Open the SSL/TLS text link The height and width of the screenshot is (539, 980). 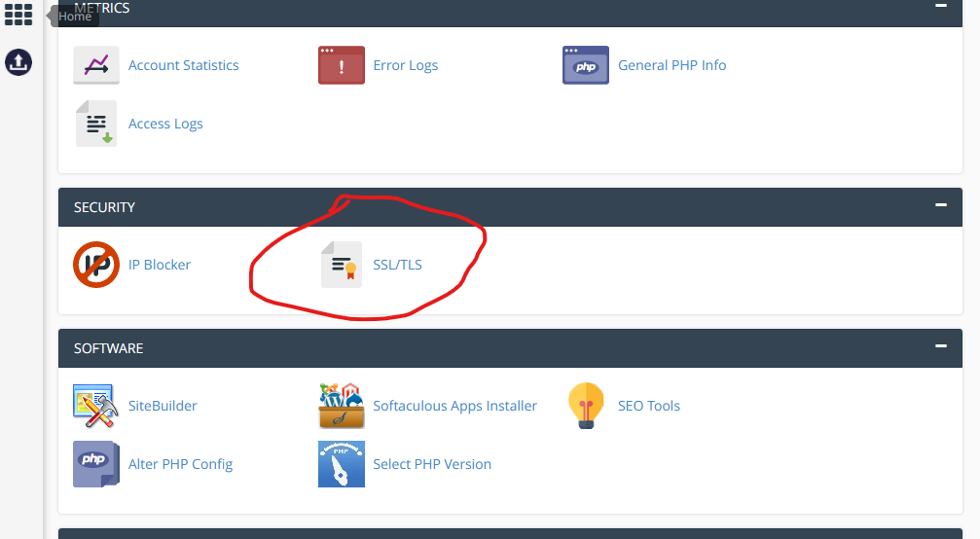pyautogui.click(x=397, y=265)
